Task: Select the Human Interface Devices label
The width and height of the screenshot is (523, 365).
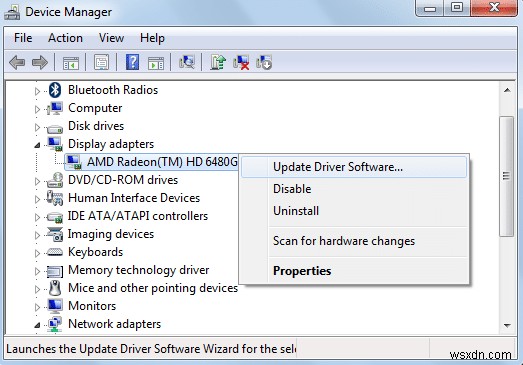Action: 134,198
